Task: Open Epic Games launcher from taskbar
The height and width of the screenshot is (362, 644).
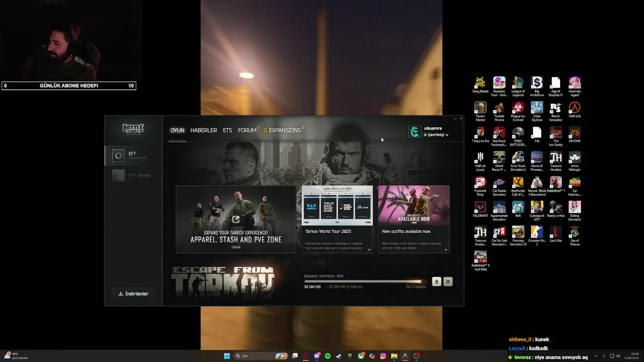Action: (350, 356)
